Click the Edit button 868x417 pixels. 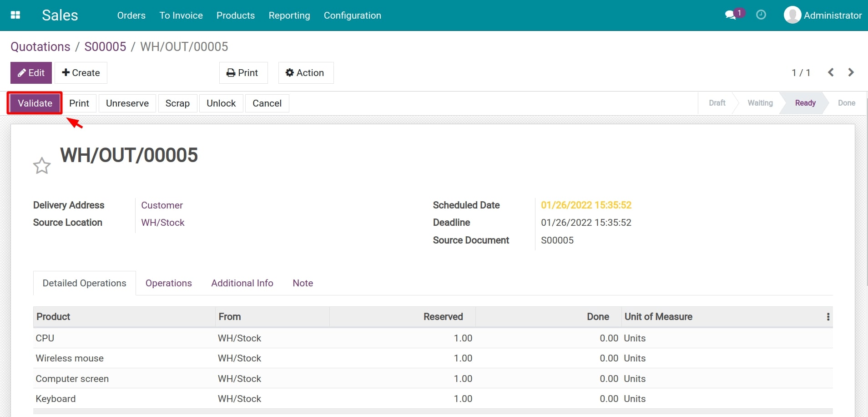[31, 73]
